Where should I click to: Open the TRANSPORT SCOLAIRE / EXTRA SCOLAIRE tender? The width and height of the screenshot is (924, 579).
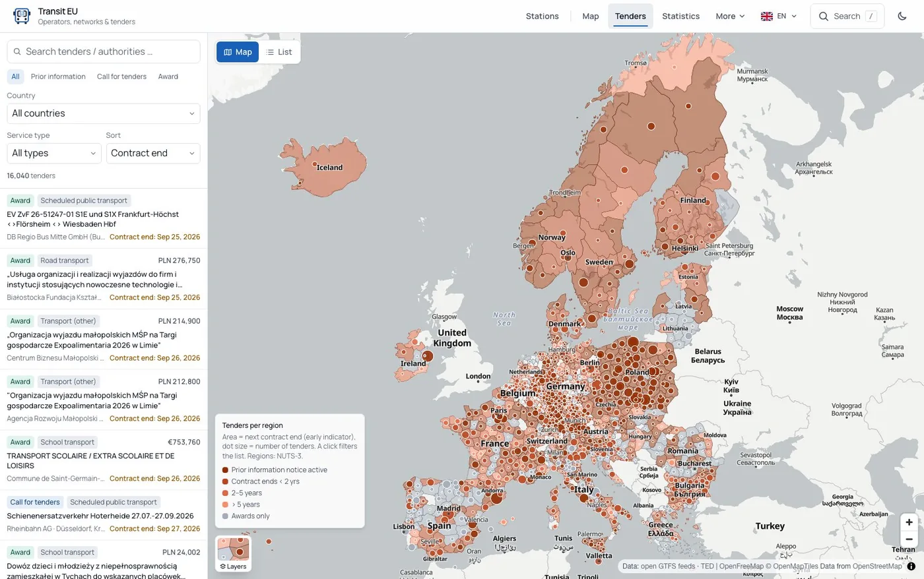(x=104, y=460)
